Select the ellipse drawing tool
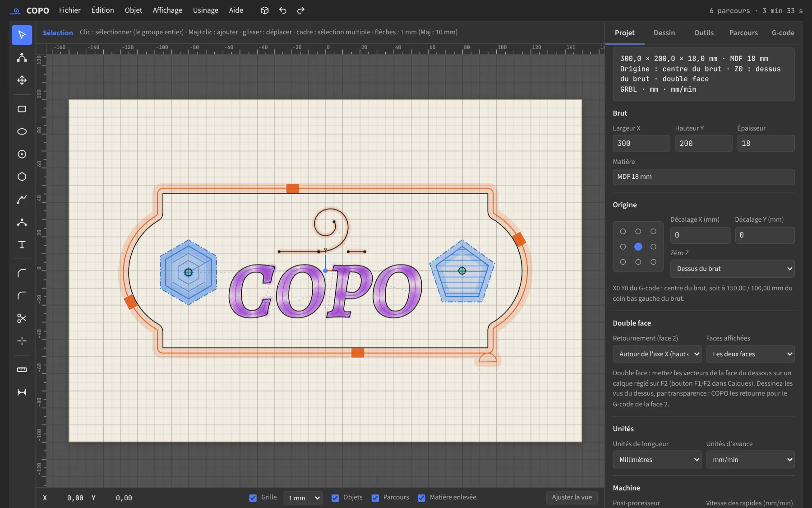 coord(22,131)
